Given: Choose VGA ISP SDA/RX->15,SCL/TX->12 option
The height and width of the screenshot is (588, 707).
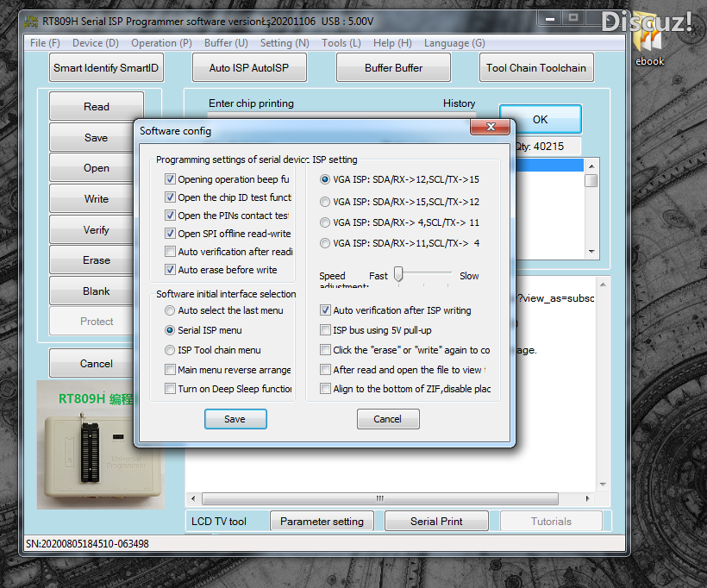Looking at the screenshot, I should pyautogui.click(x=325, y=202).
